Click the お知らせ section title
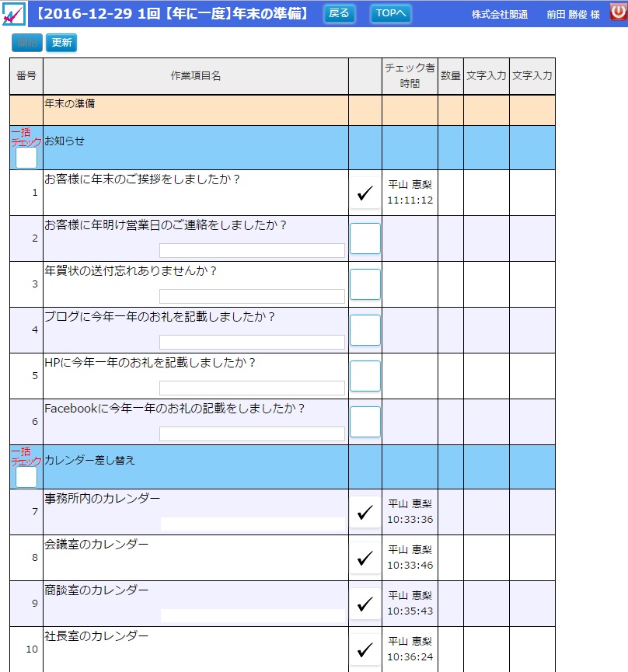The image size is (628, 672). tap(65, 141)
